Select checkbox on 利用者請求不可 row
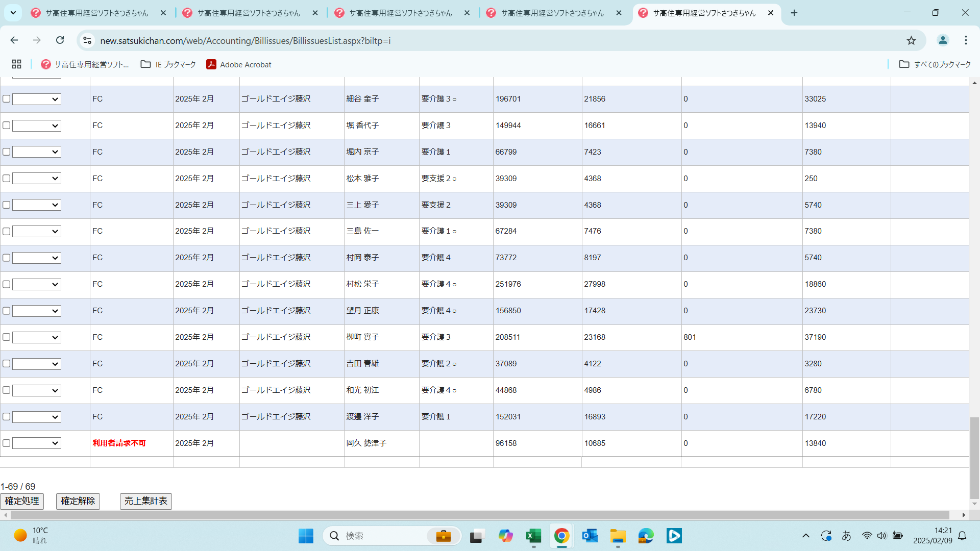The image size is (980, 551). pyautogui.click(x=7, y=443)
